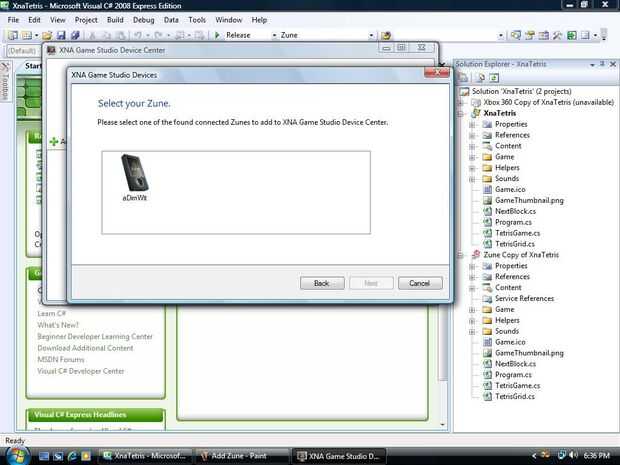Click the Windows Start orb

coord(17,456)
